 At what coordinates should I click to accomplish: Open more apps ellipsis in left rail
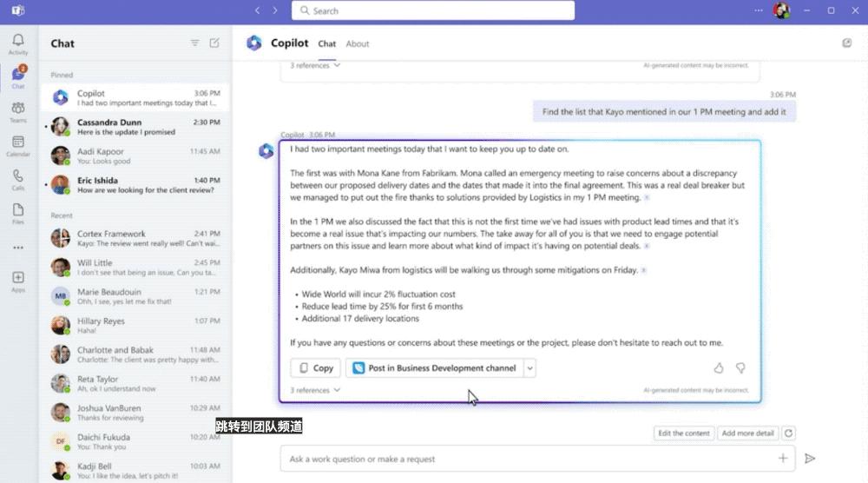18,248
